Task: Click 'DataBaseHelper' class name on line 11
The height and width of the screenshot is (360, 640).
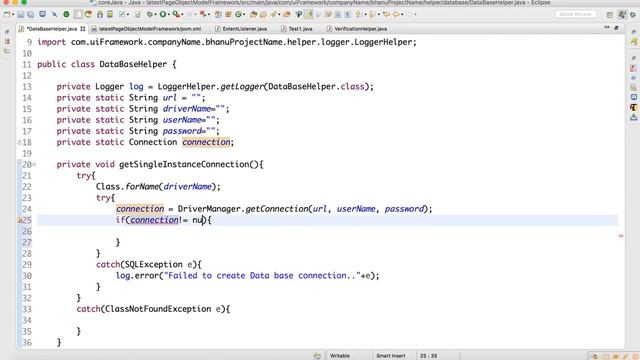Action: tap(133, 64)
